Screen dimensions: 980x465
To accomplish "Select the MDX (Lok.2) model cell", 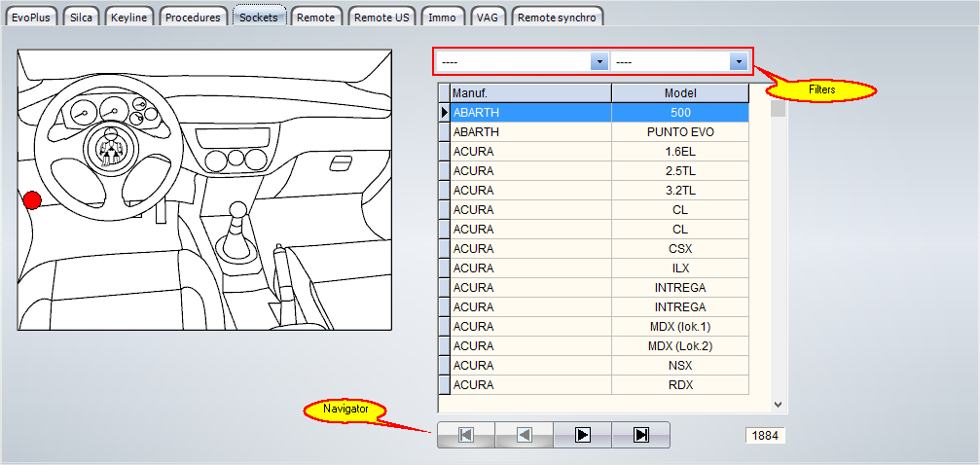I will pyautogui.click(x=680, y=345).
